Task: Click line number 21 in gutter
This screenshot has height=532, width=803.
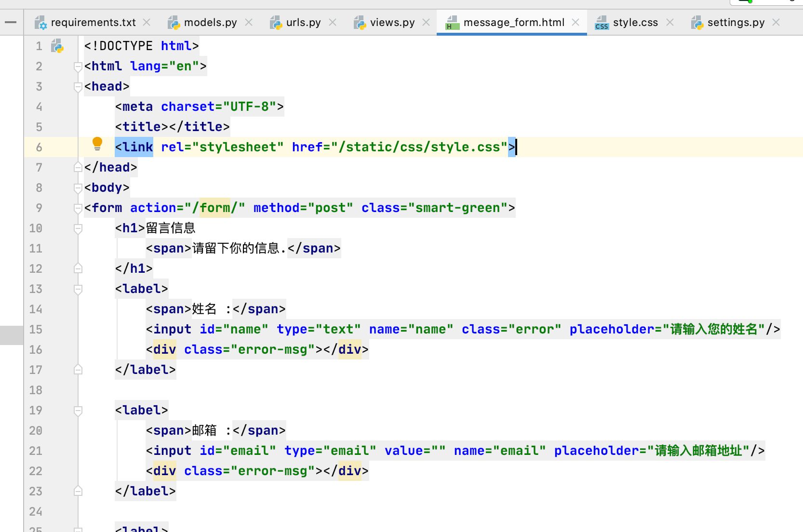Action: pyautogui.click(x=36, y=451)
